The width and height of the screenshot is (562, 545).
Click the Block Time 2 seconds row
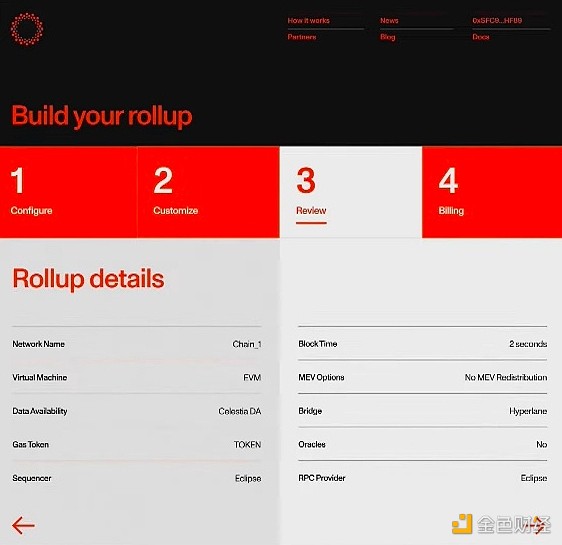423,344
